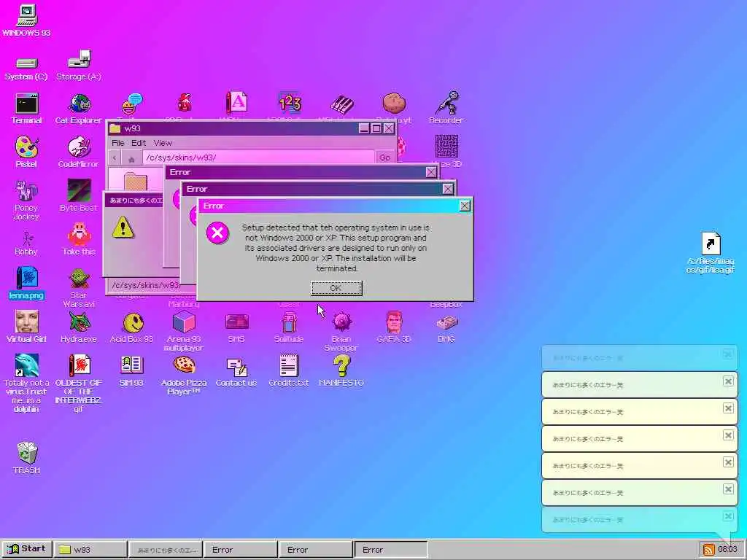Click OK in the front Error dialog

(336, 288)
